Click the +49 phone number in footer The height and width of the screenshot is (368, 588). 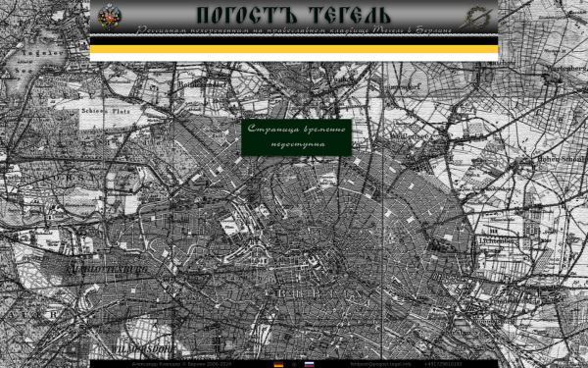click(x=443, y=364)
